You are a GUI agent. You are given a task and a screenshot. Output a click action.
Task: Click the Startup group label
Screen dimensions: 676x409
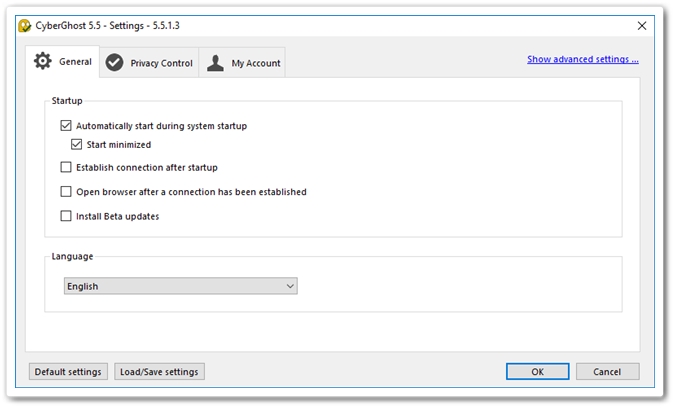[x=67, y=101]
